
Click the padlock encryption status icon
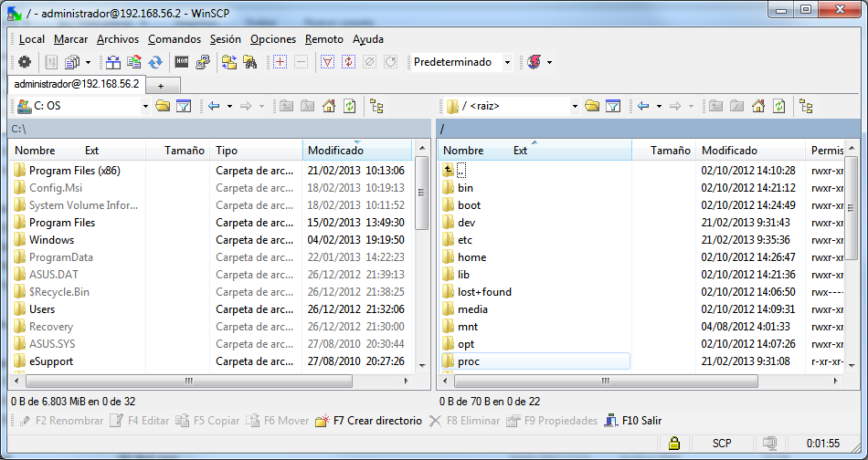(x=673, y=444)
